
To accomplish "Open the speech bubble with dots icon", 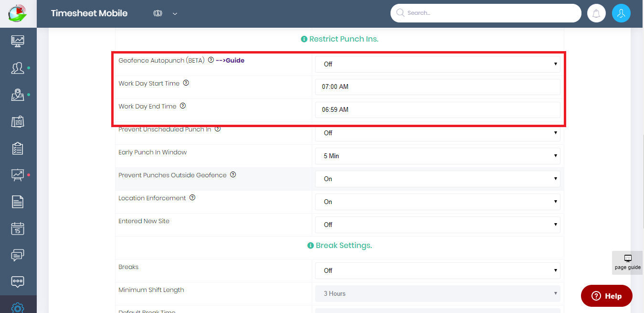I will [18, 281].
